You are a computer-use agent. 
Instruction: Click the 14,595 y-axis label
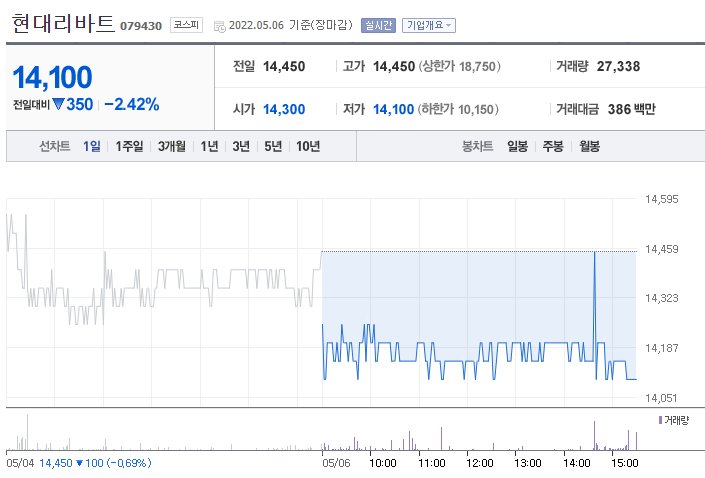(x=661, y=199)
